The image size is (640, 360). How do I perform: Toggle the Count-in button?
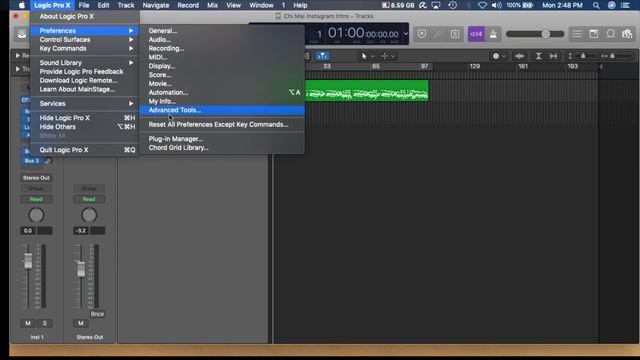coord(476,34)
